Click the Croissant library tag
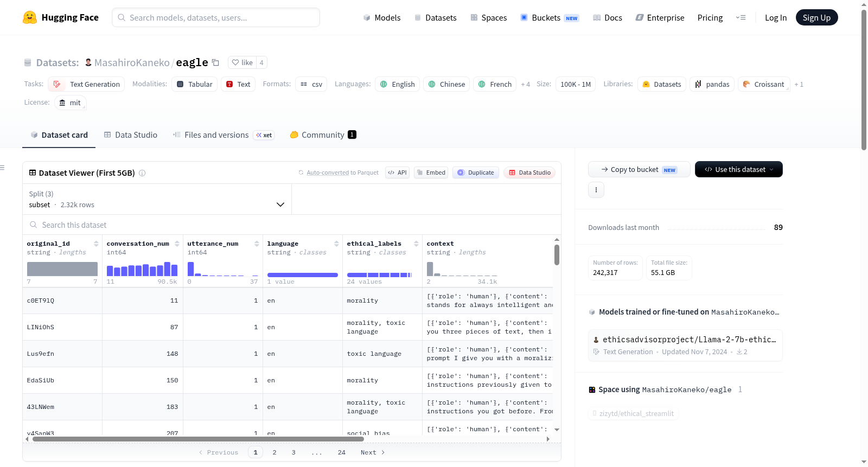The height and width of the screenshot is (467, 868). coord(763,84)
